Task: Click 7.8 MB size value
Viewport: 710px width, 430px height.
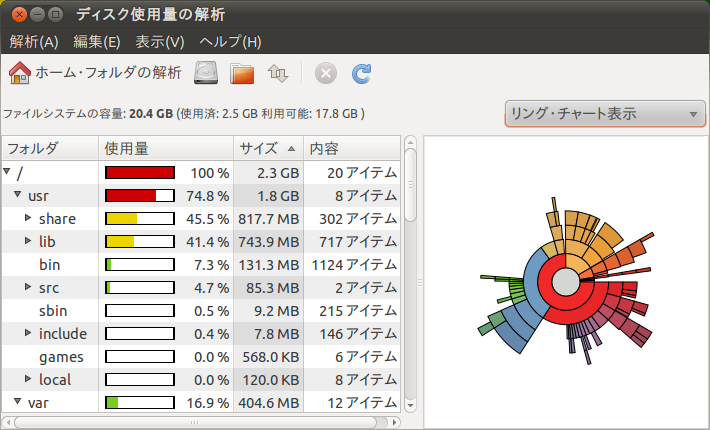Action: 277,334
